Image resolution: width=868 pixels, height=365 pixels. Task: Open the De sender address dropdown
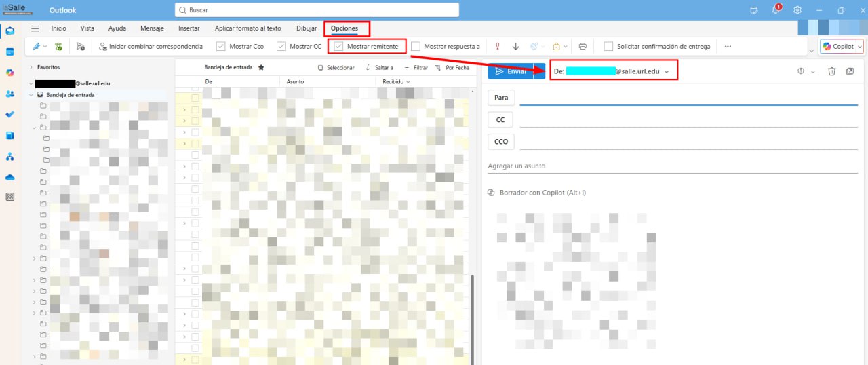tap(667, 71)
